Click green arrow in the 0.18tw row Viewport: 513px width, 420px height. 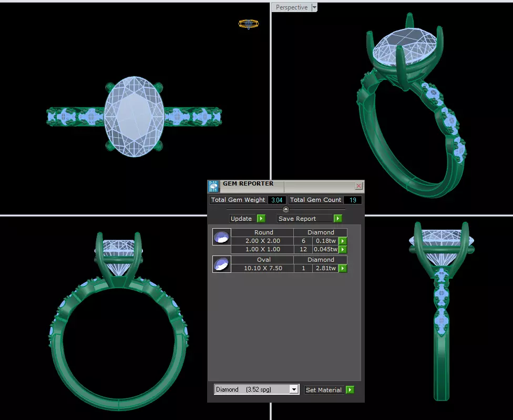pos(343,241)
